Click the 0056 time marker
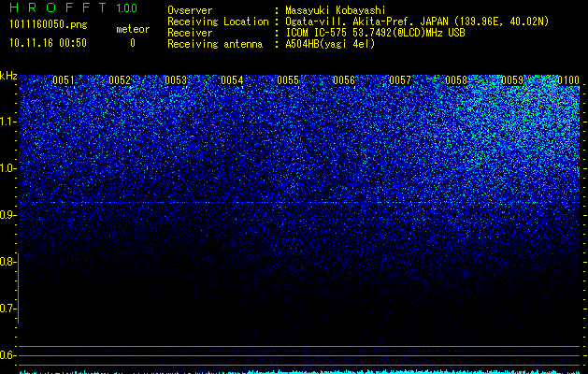Image resolution: width=588 pixels, height=374 pixels. tap(344, 80)
